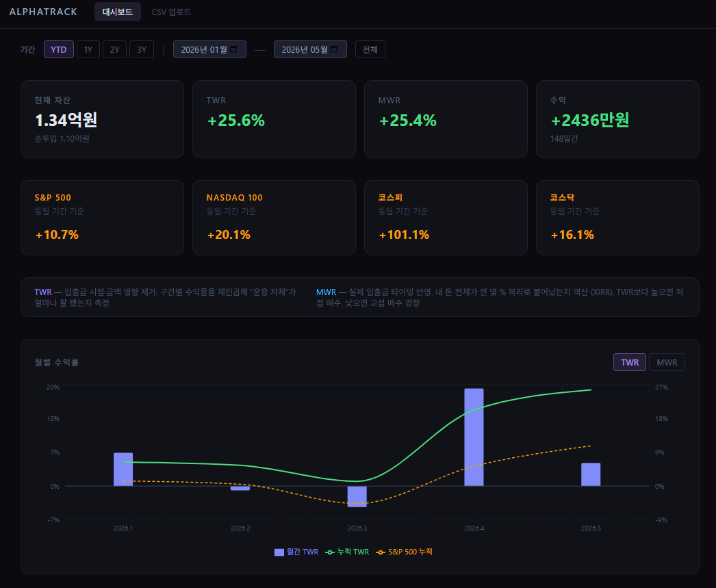Click the 2026.1 monthly TWR bar
Image resolution: width=716 pixels, height=588 pixels.
click(123, 470)
